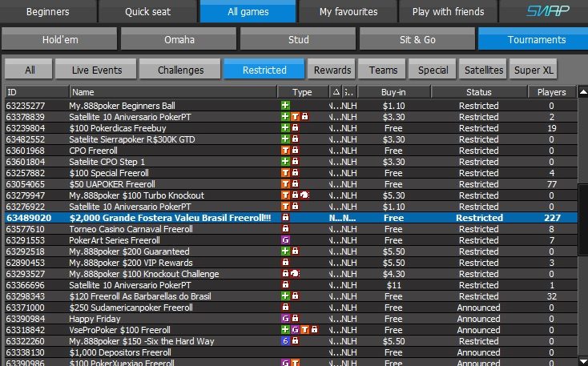
Task: Click Announced status of Happy Friday row
Action: click(478, 319)
